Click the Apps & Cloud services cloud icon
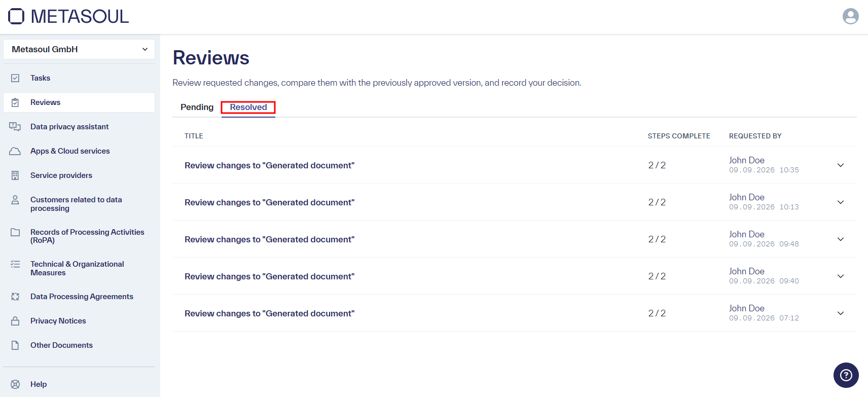Viewport: 868px width, 397px height. click(15, 151)
